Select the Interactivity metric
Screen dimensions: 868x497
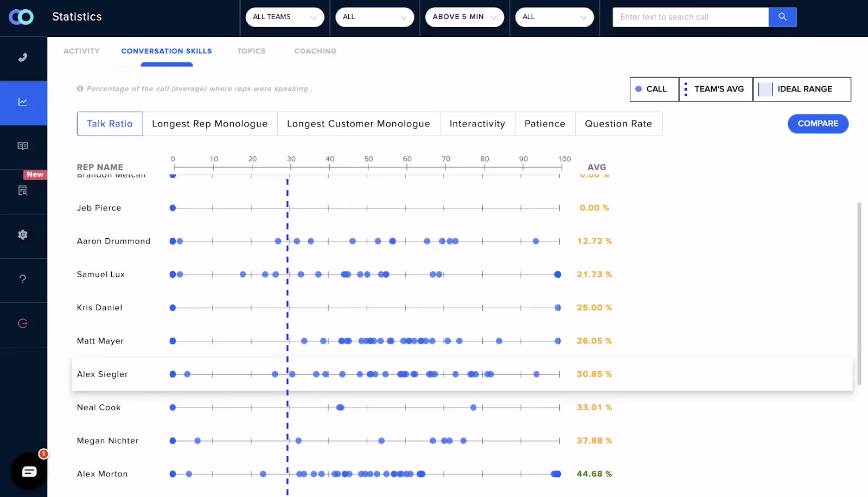pyautogui.click(x=477, y=124)
